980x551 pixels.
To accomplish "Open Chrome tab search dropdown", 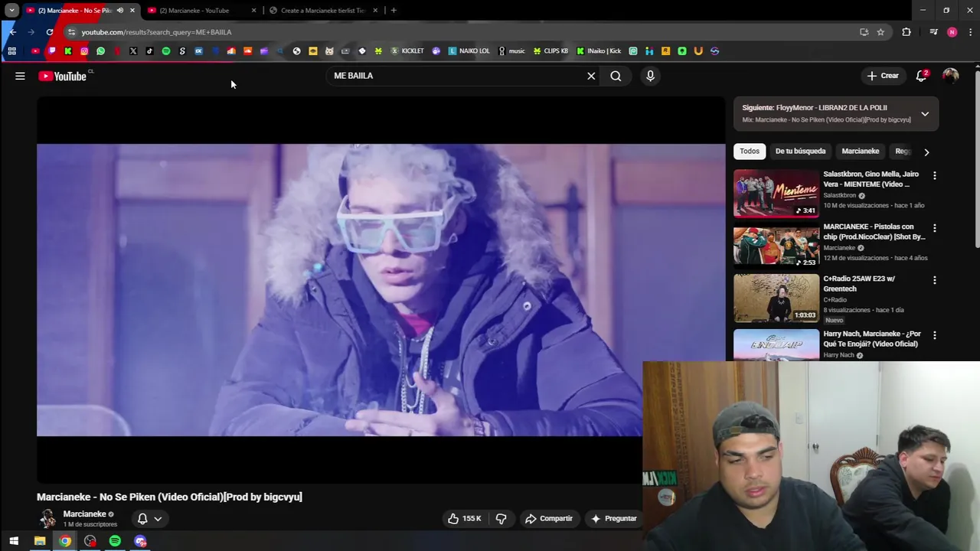I will pyautogui.click(x=11, y=10).
